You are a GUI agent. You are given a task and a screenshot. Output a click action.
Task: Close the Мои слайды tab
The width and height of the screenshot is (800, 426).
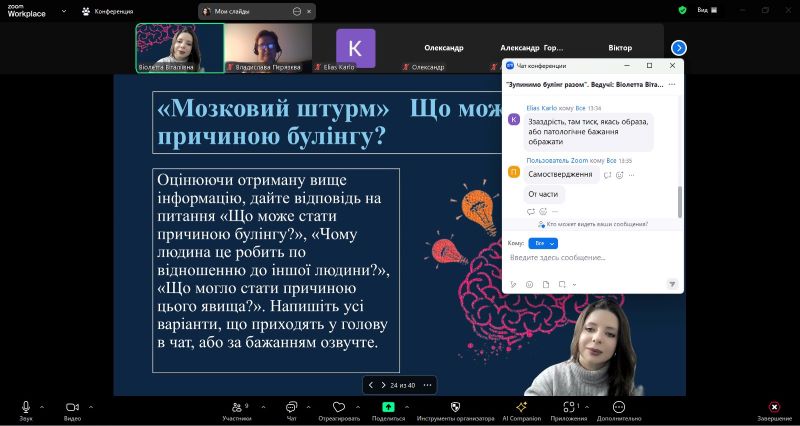(x=309, y=11)
